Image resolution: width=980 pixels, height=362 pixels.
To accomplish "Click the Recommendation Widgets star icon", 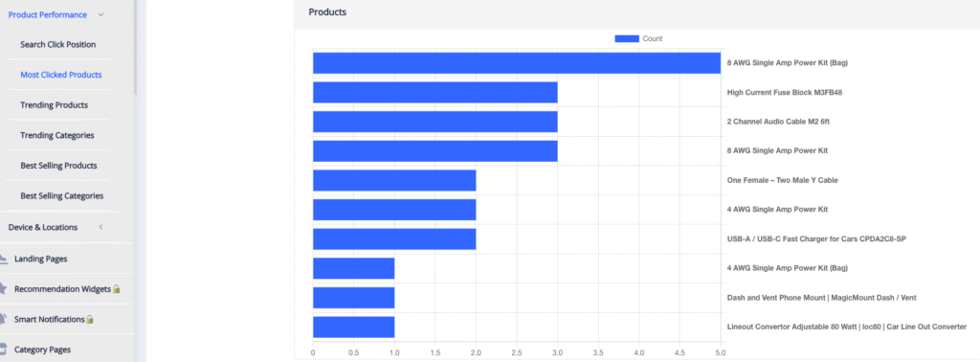I will (3, 289).
